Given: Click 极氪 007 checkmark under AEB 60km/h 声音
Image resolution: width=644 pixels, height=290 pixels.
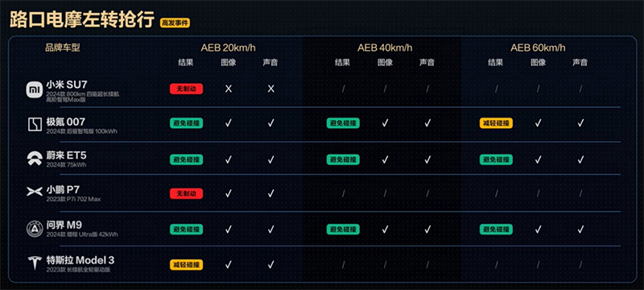Looking at the screenshot, I should tap(580, 122).
